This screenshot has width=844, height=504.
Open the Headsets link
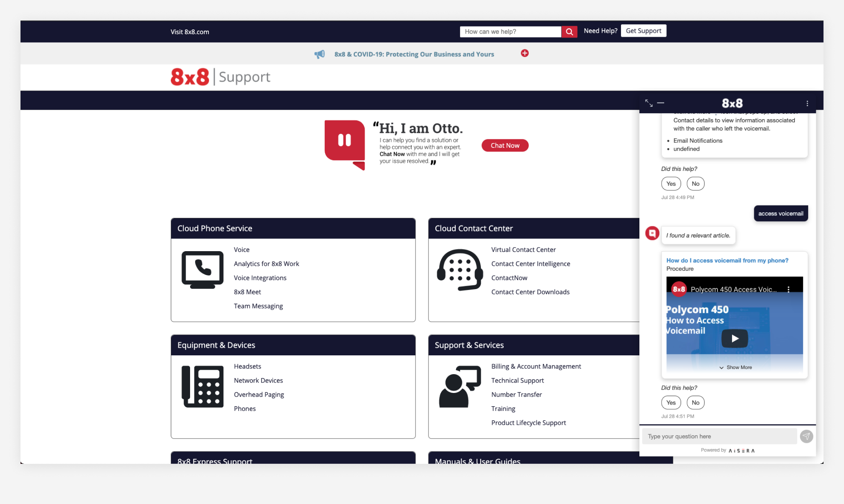247,366
